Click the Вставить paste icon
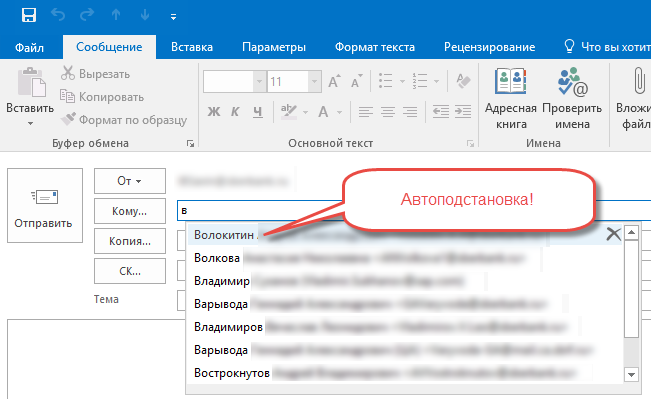This screenshot has height=399, width=651. pyautogui.click(x=31, y=82)
